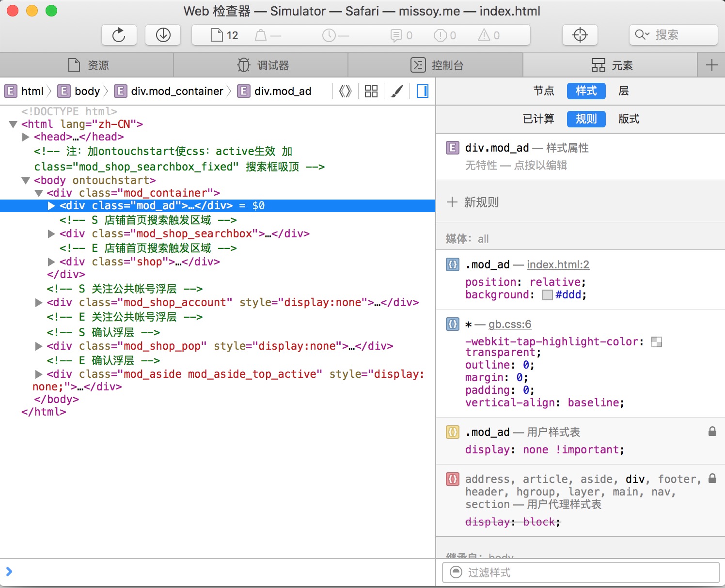Select the Elements tab
725x588 pixels.
(x=611, y=65)
